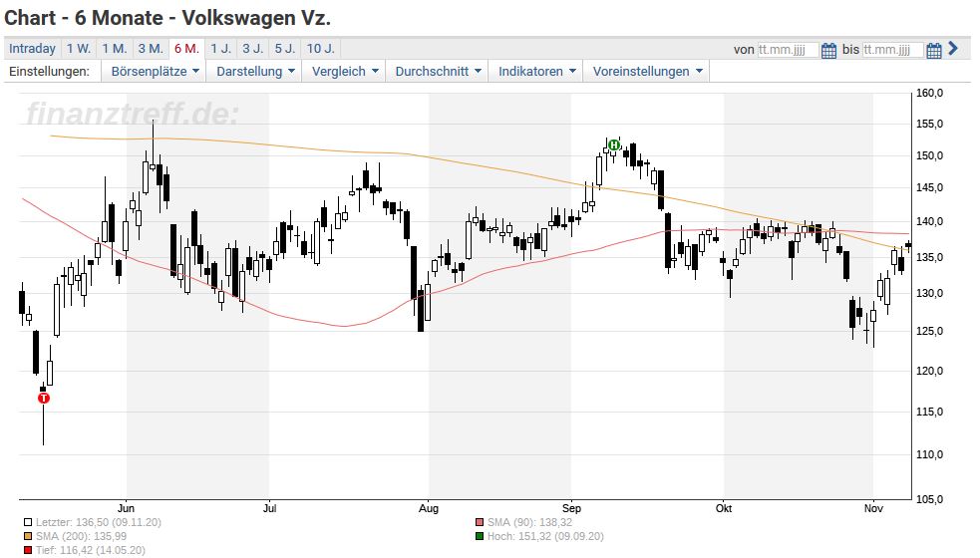Viewport: 980px width, 558px height.
Task: Open the Indikatoren dropdown
Action: click(536, 71)
